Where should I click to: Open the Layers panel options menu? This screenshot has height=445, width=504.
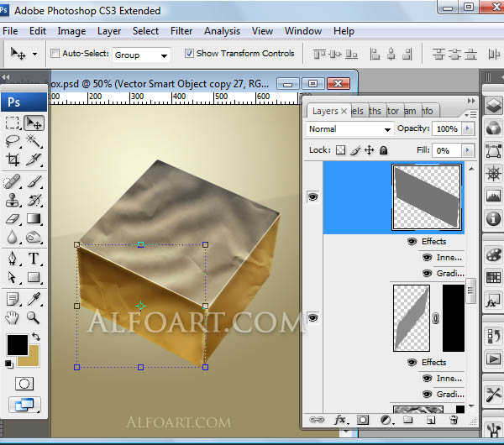click(x=470, y=114)
